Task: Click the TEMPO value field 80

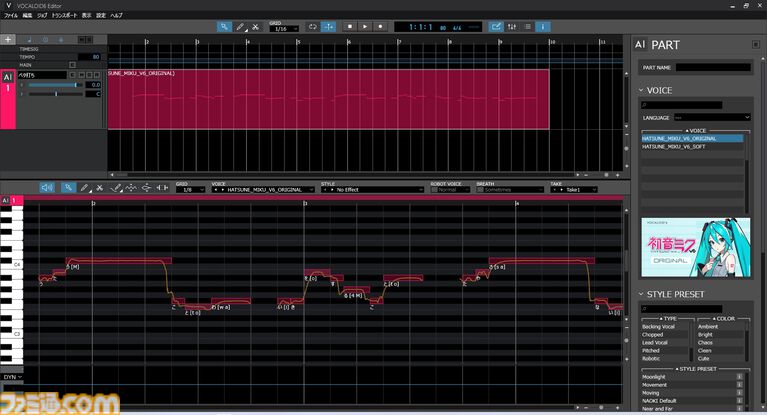Action: 90,57
